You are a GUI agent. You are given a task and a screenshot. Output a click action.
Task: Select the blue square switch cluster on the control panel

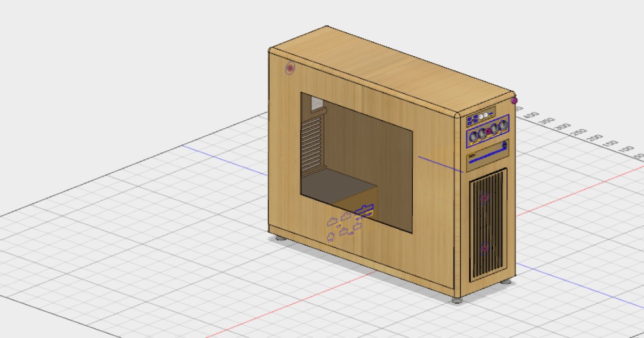473,118
